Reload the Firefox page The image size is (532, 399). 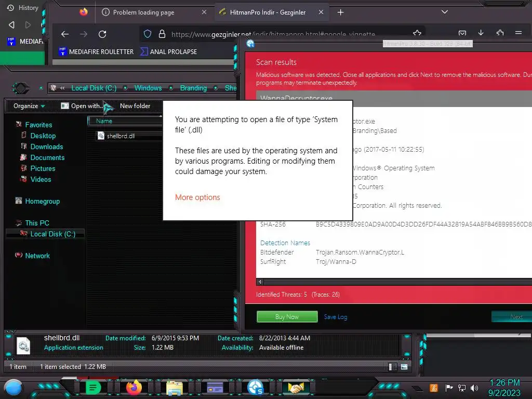pyautogui.click(x=102, y=34)
